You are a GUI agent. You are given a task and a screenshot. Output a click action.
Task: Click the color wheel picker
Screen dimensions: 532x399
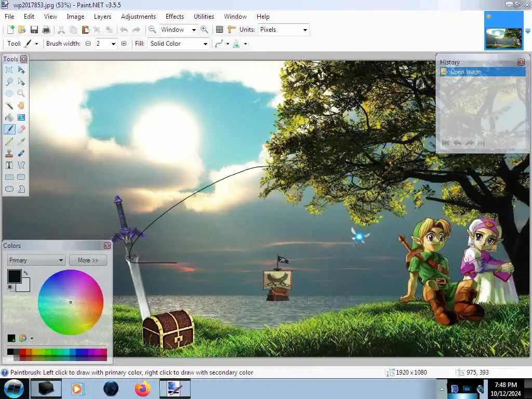click(x=71, y=302)
